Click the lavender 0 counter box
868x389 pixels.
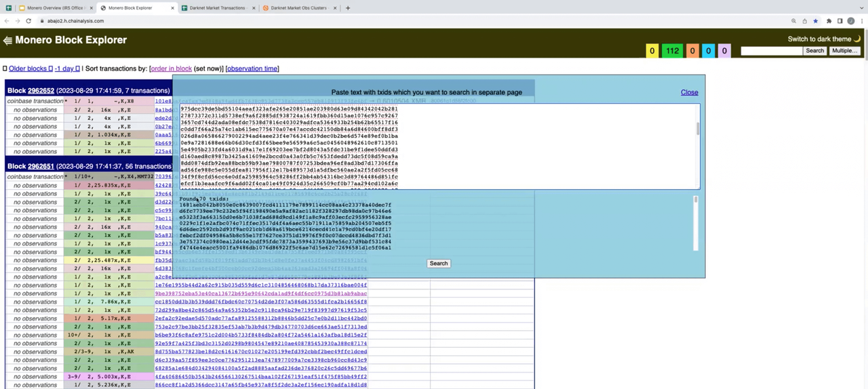[724, 51]
